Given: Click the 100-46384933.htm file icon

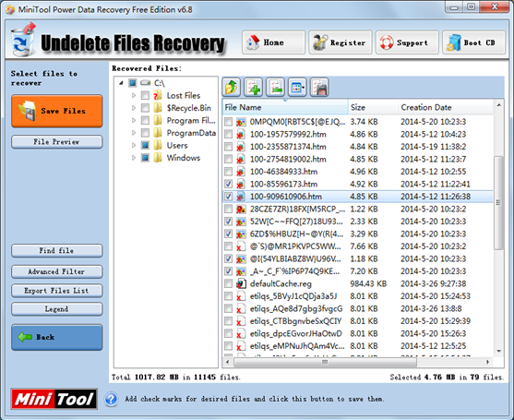Looking at the screenshot, I should pos(241,172).
